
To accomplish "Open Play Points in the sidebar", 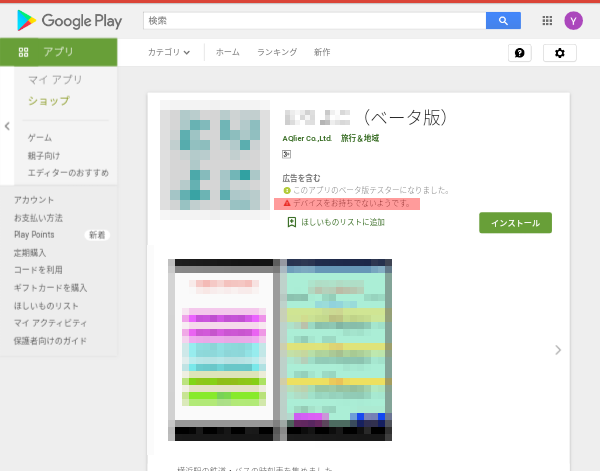I will [35, 234].
